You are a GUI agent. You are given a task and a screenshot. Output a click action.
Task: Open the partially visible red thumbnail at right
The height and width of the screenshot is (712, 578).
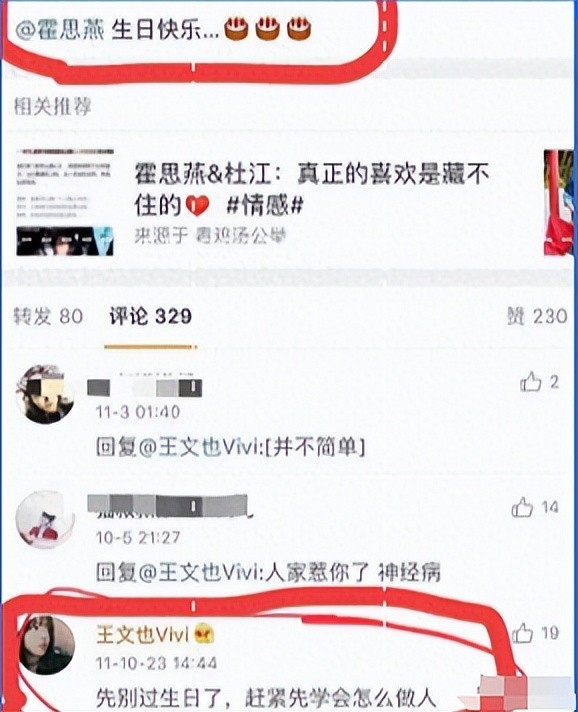click(x=558, y=202)
